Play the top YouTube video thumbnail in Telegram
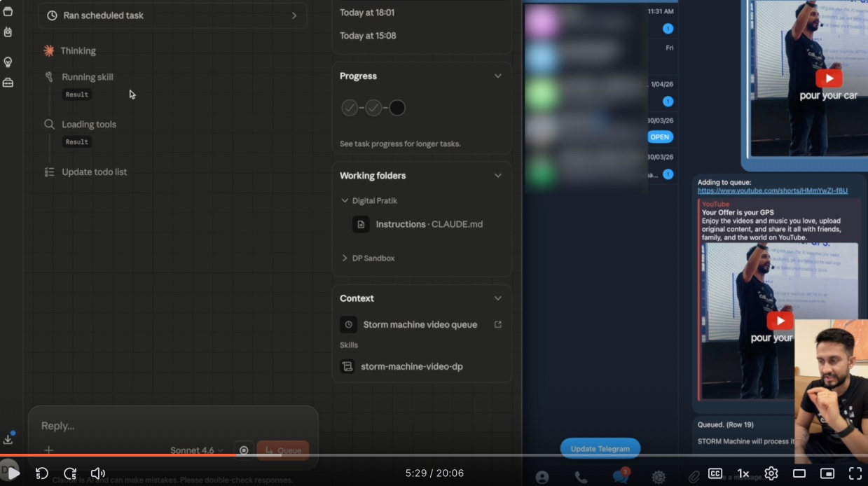 tap(829, 78)
